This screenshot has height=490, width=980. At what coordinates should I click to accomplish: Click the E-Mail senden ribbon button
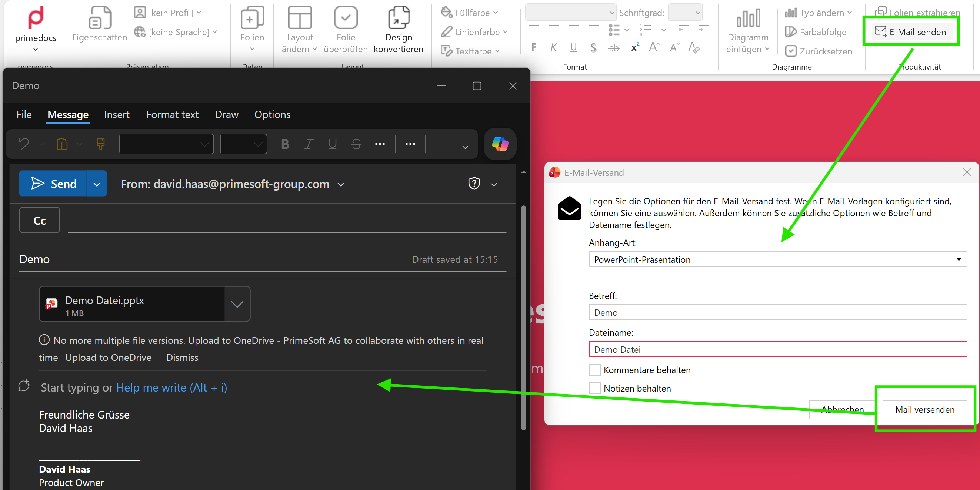click(x=911, y=32)
